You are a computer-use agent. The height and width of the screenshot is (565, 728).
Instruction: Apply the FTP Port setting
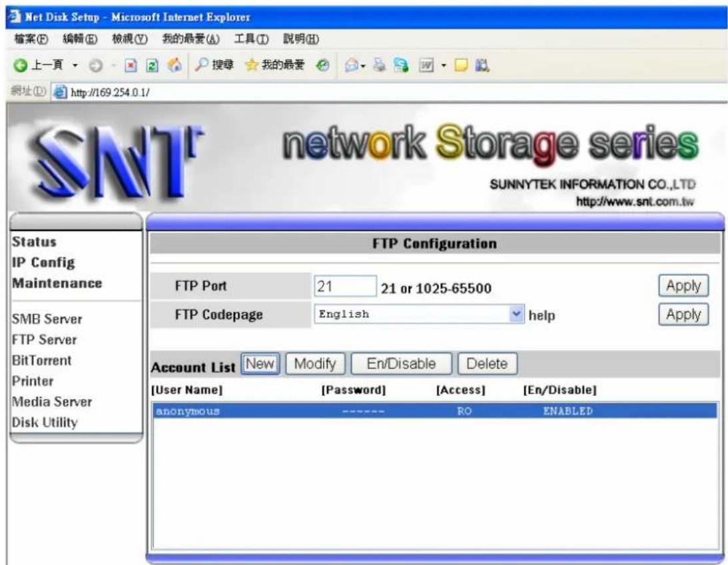coord(683,286)
